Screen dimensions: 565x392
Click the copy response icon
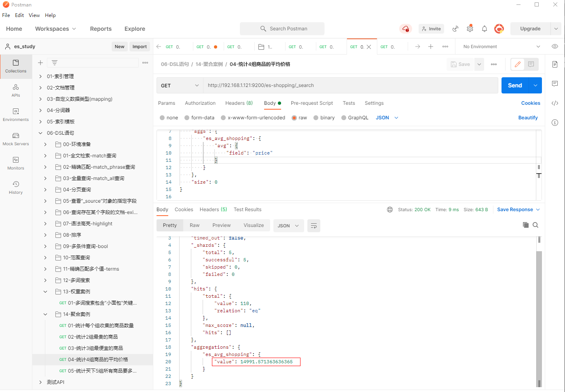525,225
